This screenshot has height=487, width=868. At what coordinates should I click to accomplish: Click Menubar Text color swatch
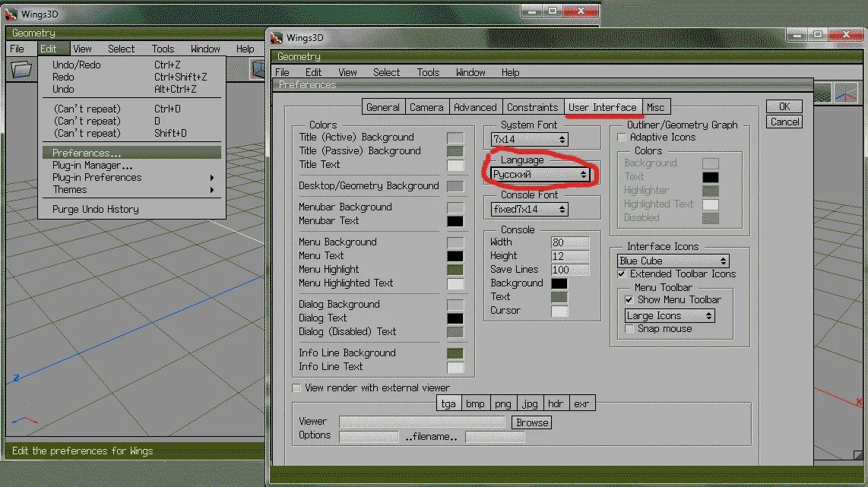tap(455, 221)
